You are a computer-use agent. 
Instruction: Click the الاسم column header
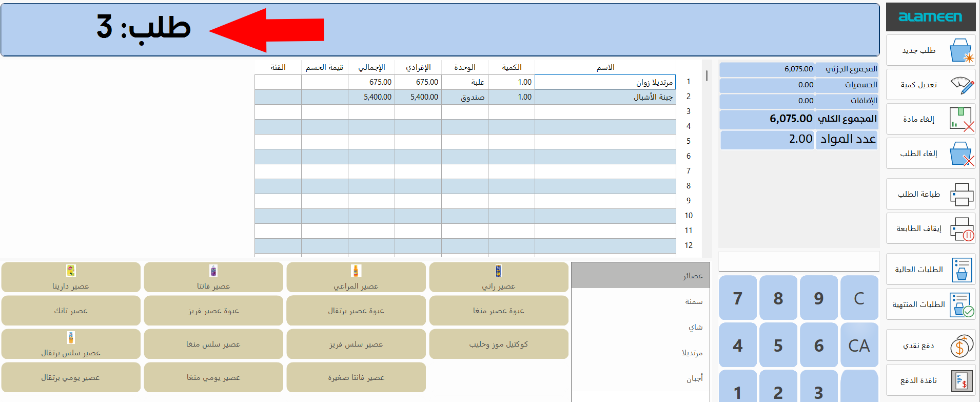(605, 67)
